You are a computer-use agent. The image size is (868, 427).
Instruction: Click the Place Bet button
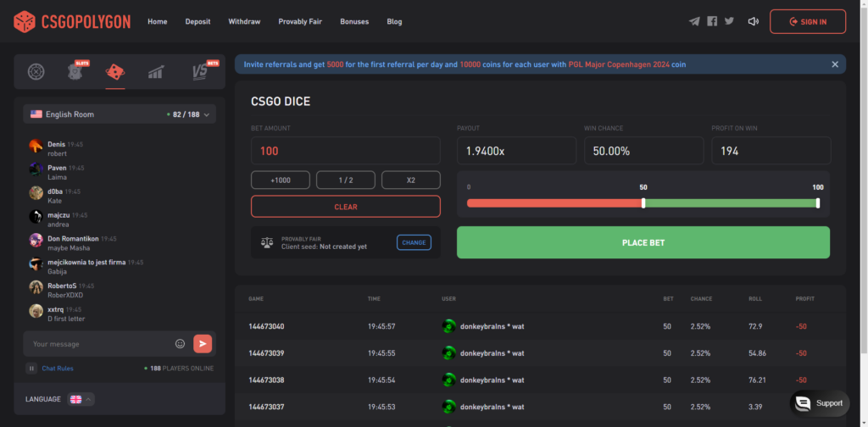click(x=643, y=242)
